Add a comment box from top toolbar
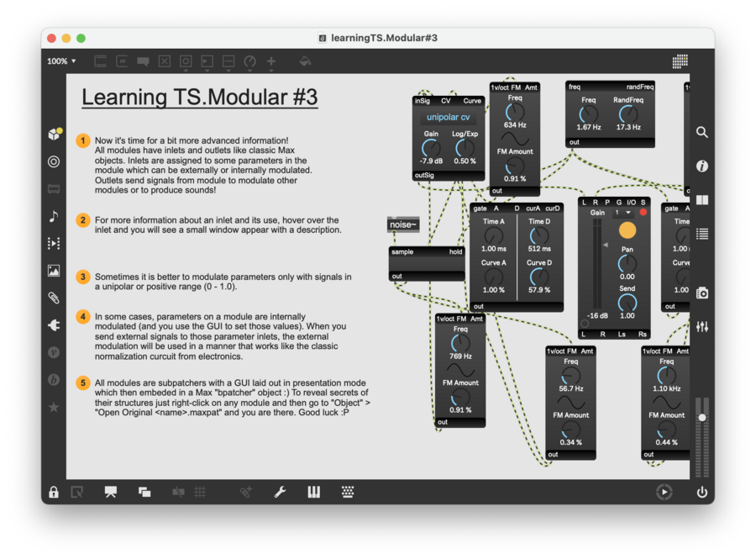The height and width of the screenshot is (559, 756). click(143, 61)
